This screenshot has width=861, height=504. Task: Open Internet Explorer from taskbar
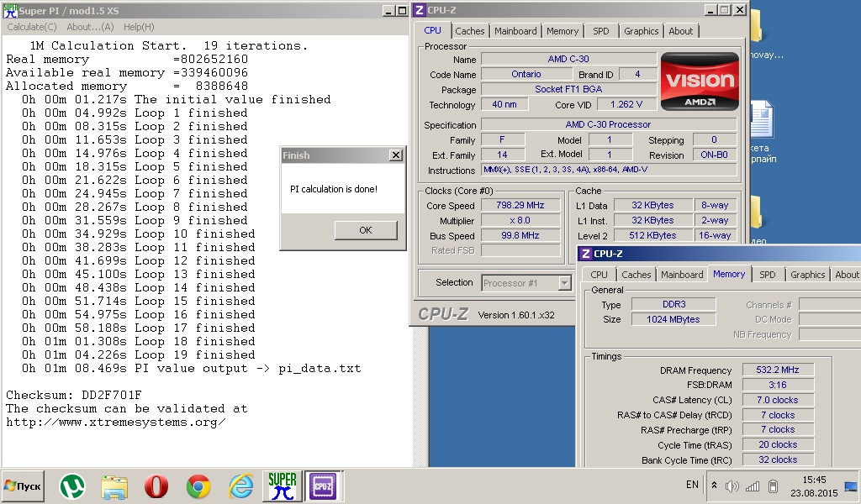240,486
